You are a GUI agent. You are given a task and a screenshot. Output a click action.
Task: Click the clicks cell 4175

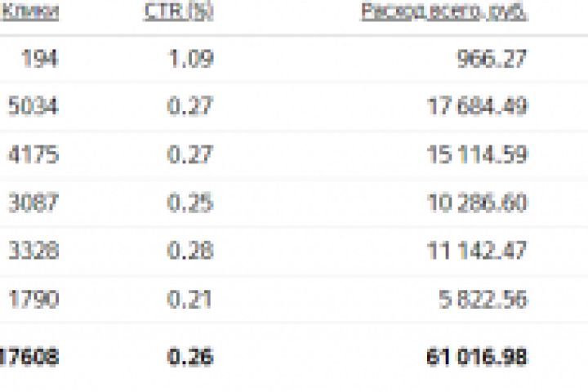point(33,154)
